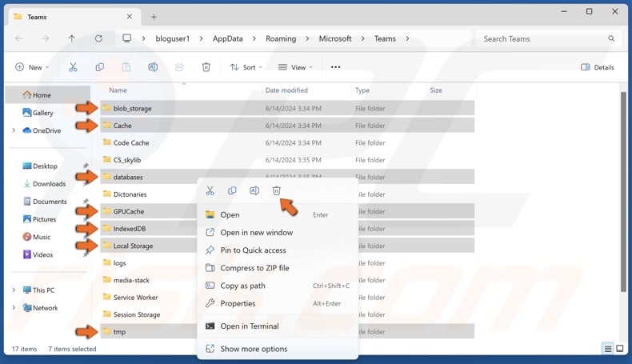Image resolution: width=632 pixels, height=364 pixels.
Task: Open a new tab with the plus button
Action: pyautogui.click(x=154, y=17)
